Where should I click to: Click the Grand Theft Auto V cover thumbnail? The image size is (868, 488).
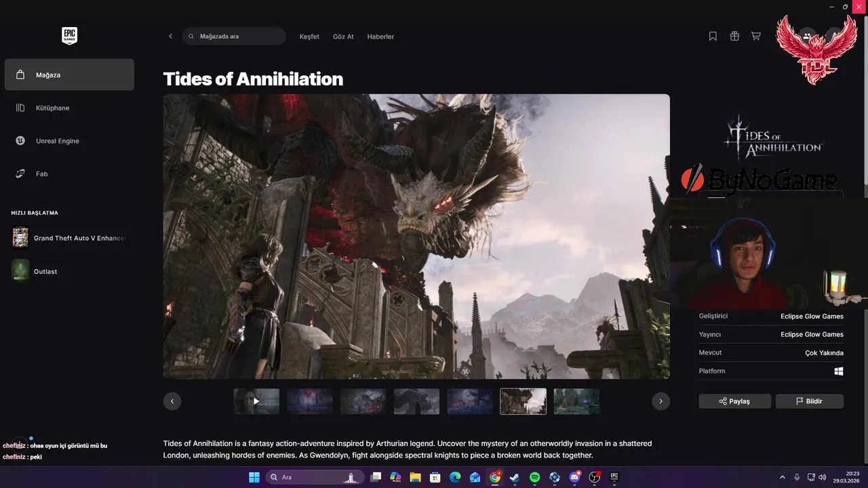click(20, 238)
